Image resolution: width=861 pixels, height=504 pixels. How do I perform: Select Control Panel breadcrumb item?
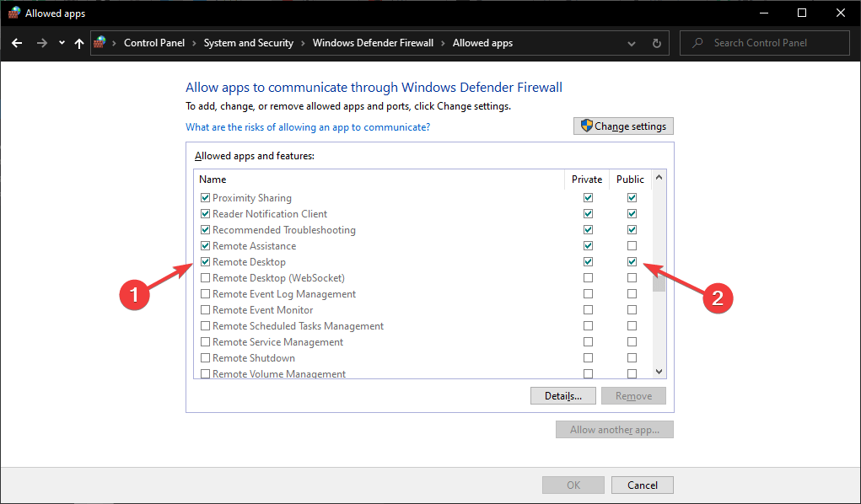[154, 43]
